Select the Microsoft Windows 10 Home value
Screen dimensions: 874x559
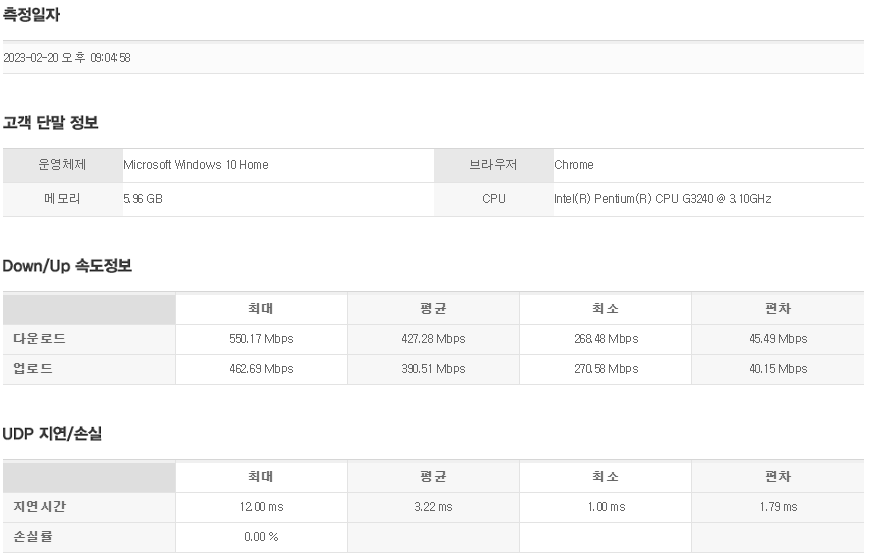point(195,165)
